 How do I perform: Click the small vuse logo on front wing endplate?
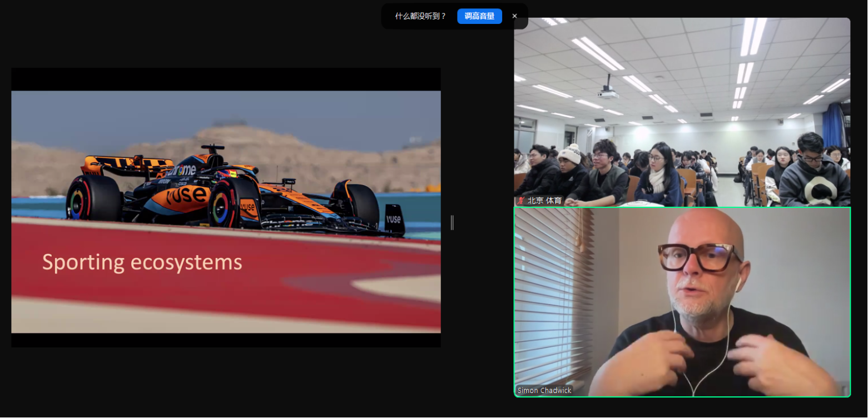(x=393, y=219)
